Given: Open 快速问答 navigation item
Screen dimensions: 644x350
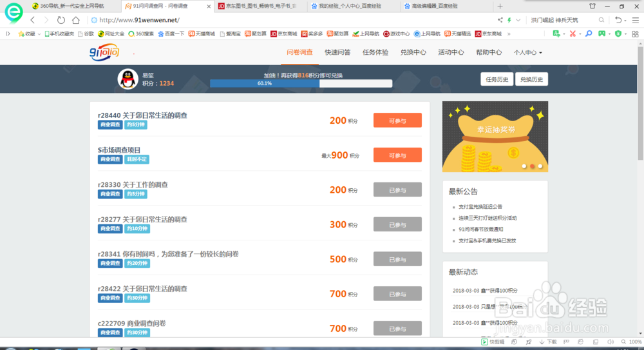Looking at the screenshot, I should point(337,52).
